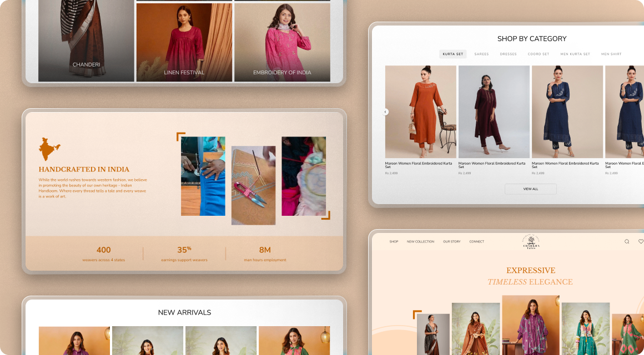644x355 pixels.
Task: Click the previous arrow on category carousel
Action: tap(385, 111)
